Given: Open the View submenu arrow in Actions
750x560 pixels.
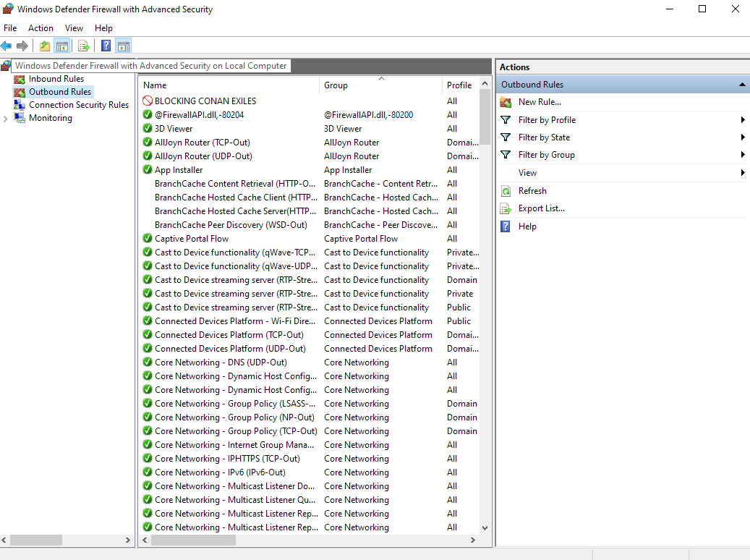Looking at the screenshot, I should (x=742, y=173).
